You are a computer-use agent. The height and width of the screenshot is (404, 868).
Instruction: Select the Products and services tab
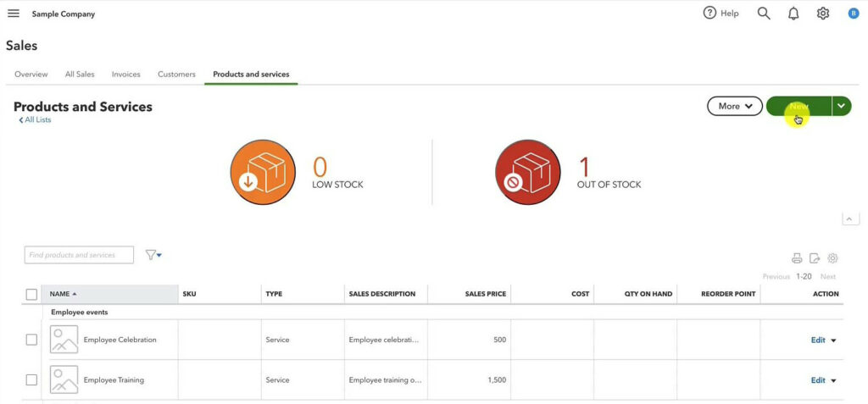251,75
